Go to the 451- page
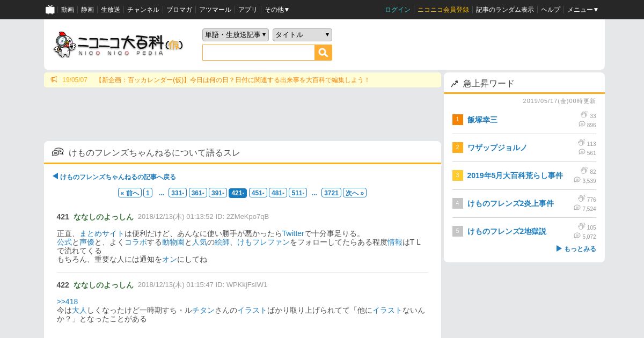This screenshot has height=338, width=644. coord(258,193)
